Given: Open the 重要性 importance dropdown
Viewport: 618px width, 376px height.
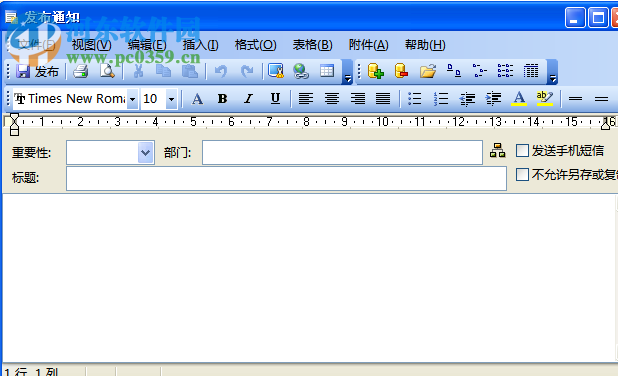Looking at the screenshot, I should (x=145, y=153).
